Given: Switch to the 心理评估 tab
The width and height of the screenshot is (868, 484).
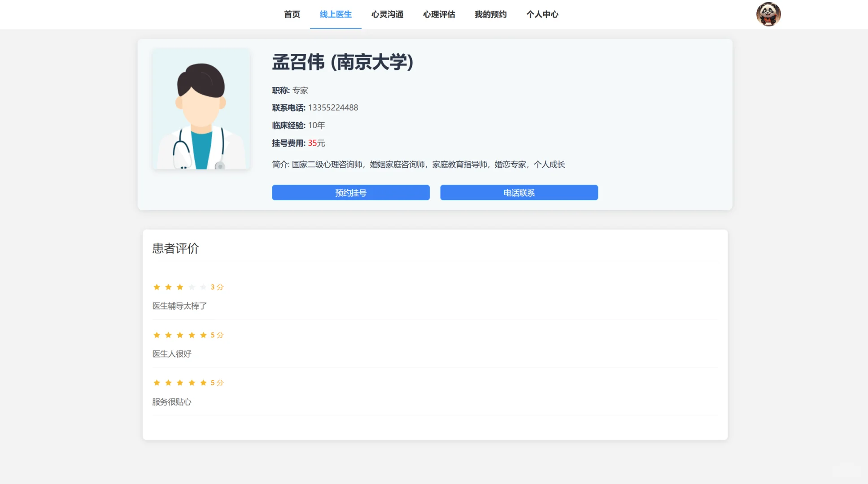Looking at the screenshot, I should coord(439,14).
